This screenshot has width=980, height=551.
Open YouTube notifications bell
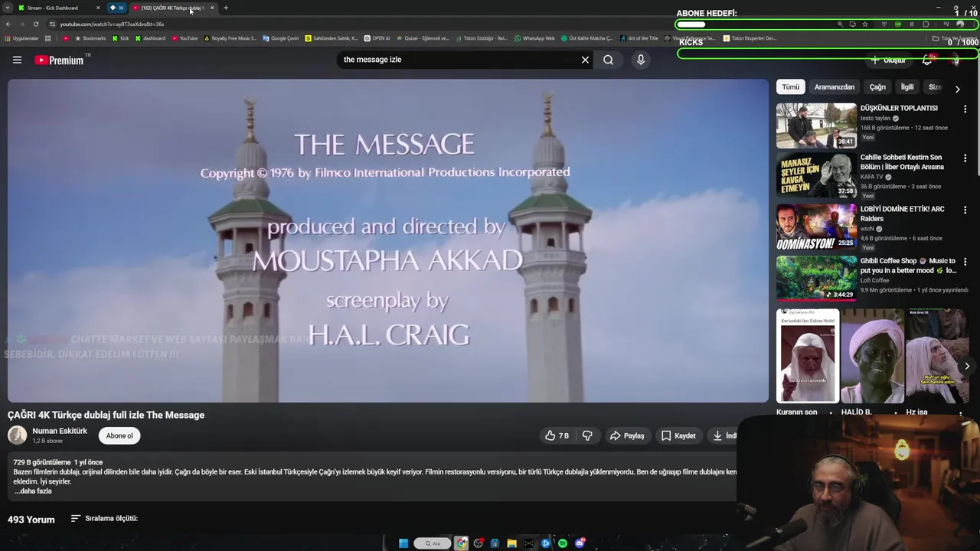(x=926, y=60)
